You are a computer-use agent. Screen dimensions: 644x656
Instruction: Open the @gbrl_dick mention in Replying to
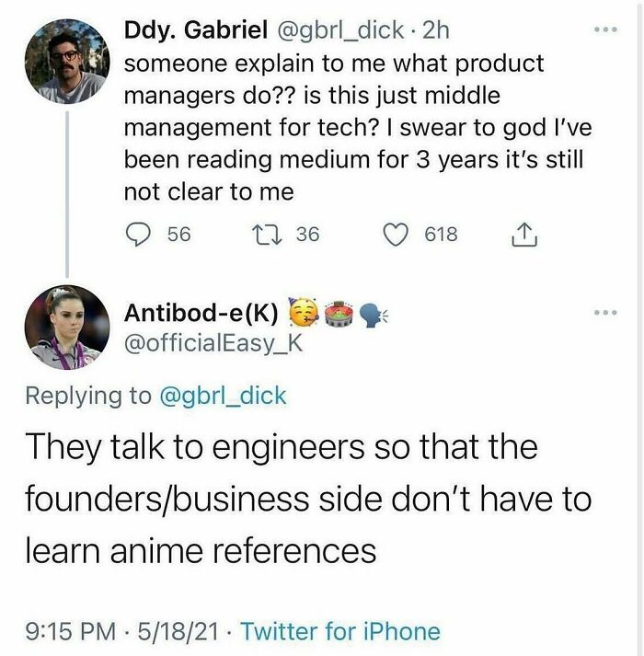tap(222, 397)
